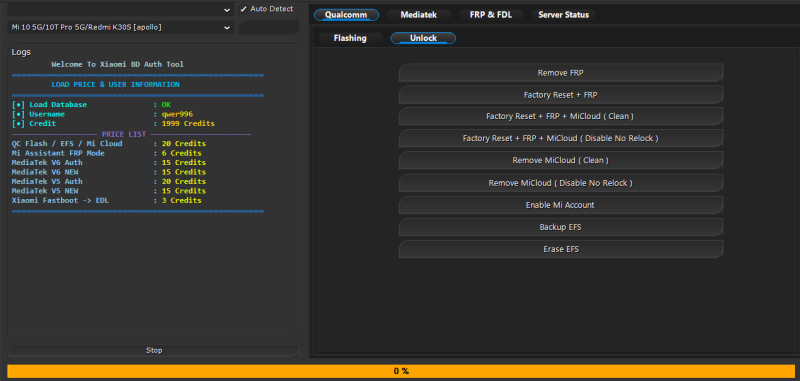Viewport: 800px width, 381px height.
Task: Click the orange 0 % progress bar
Action: pos(401,371)
